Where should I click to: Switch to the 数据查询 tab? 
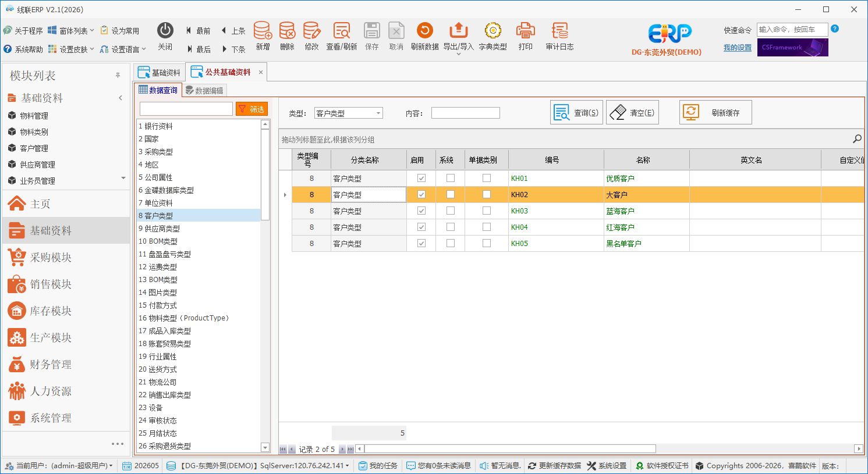(158, 90)
